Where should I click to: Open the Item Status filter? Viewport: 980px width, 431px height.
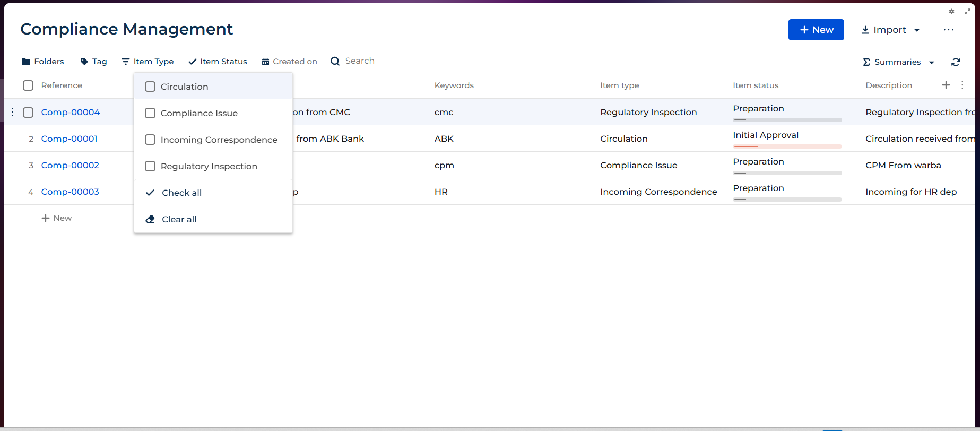(218, 62)
